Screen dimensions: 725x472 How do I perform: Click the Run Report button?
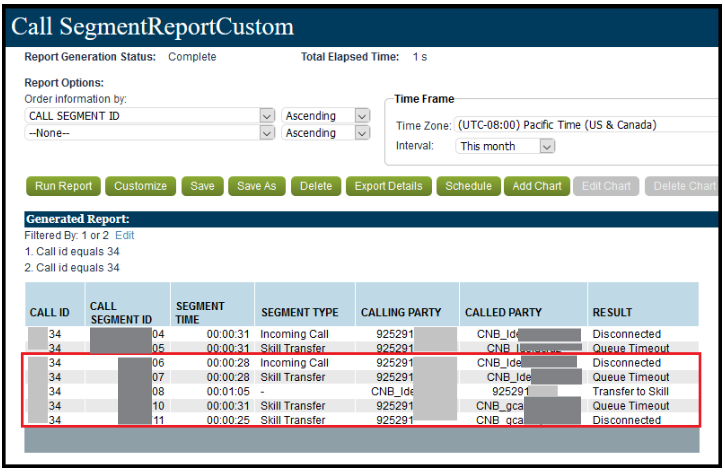coord(63,186)
